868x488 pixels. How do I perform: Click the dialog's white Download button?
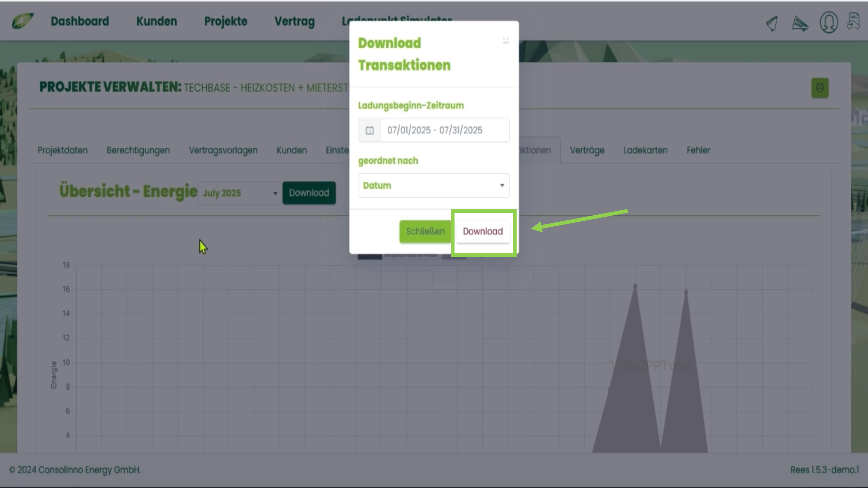tap(483, 231)
